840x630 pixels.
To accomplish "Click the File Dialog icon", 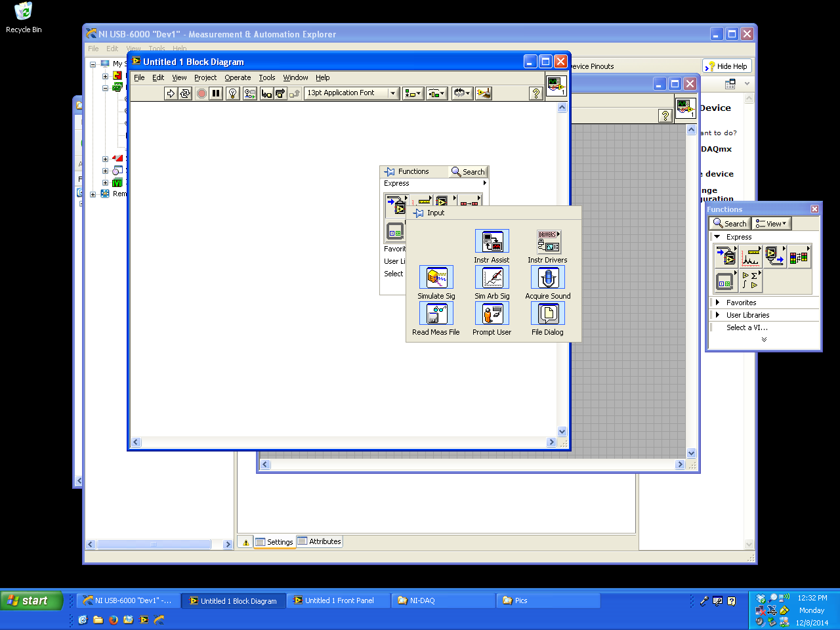I will (x=548, y=314).
